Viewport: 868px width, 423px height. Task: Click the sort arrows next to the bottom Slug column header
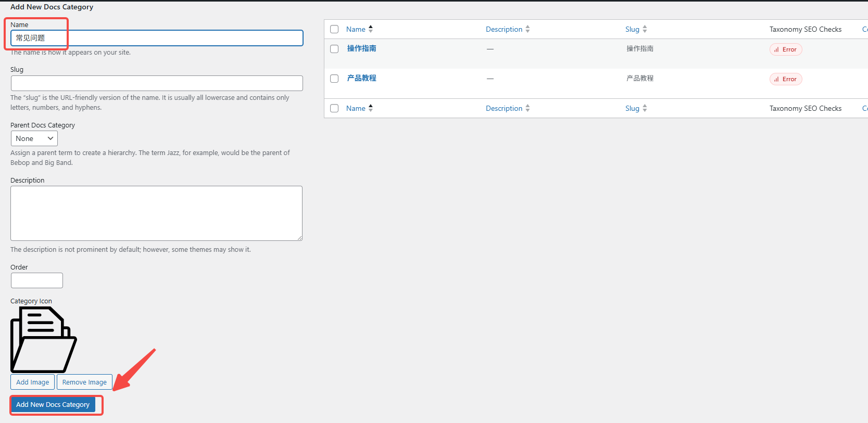645,108
